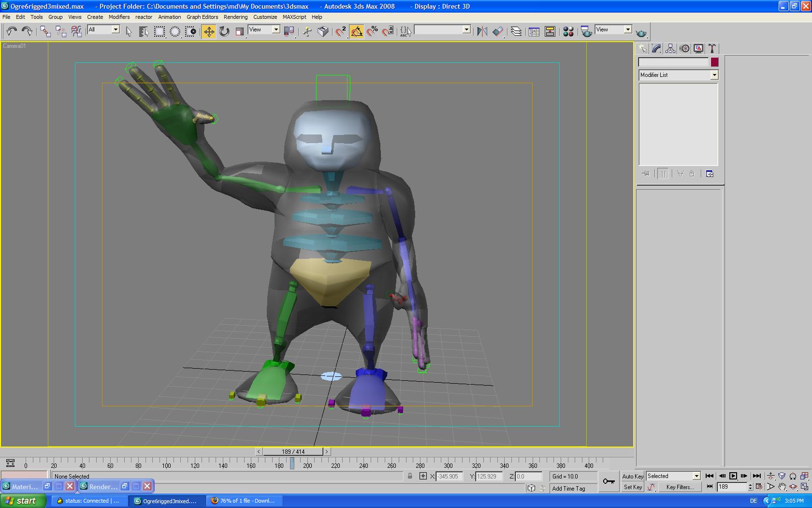The width and height of the screenshot is (812, 508).
Task: Select the Unlink Selection tool
Action: pyautogui.click(x=61, y=31)
